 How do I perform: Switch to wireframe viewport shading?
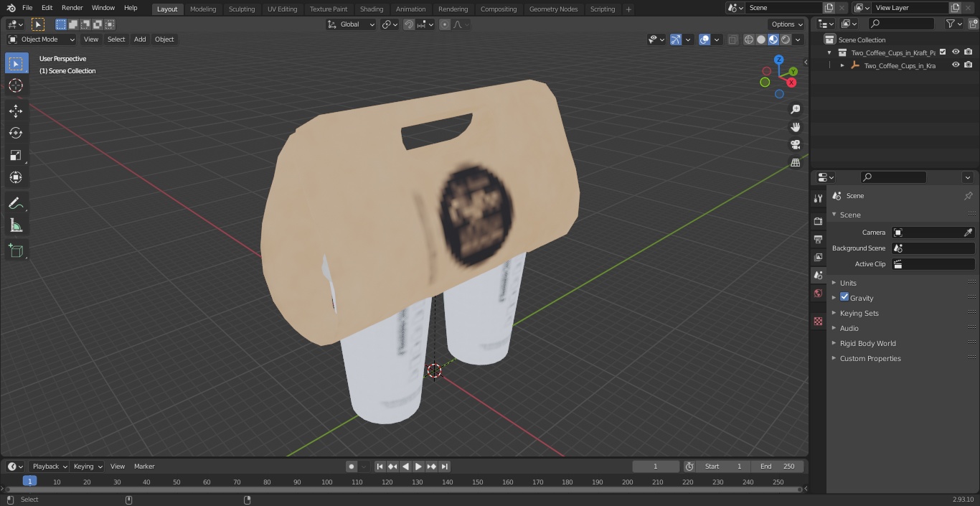coord(749,39)
